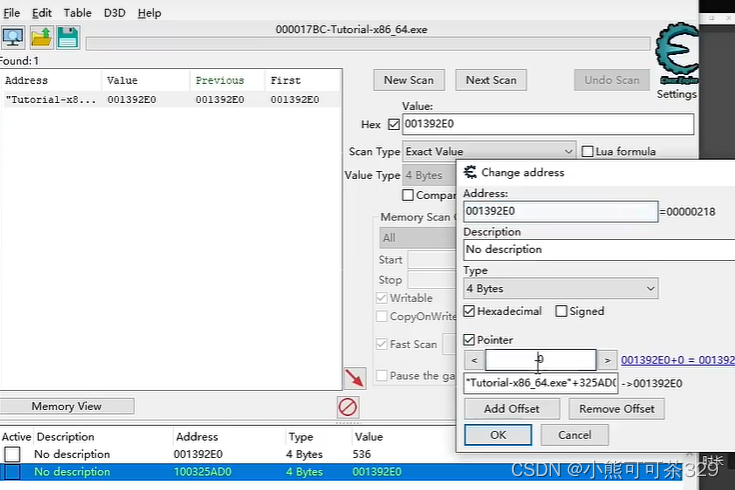Open the process list via computer icon
The width and height of the screenshot is (735, 490).
click(x=13, y=38)
